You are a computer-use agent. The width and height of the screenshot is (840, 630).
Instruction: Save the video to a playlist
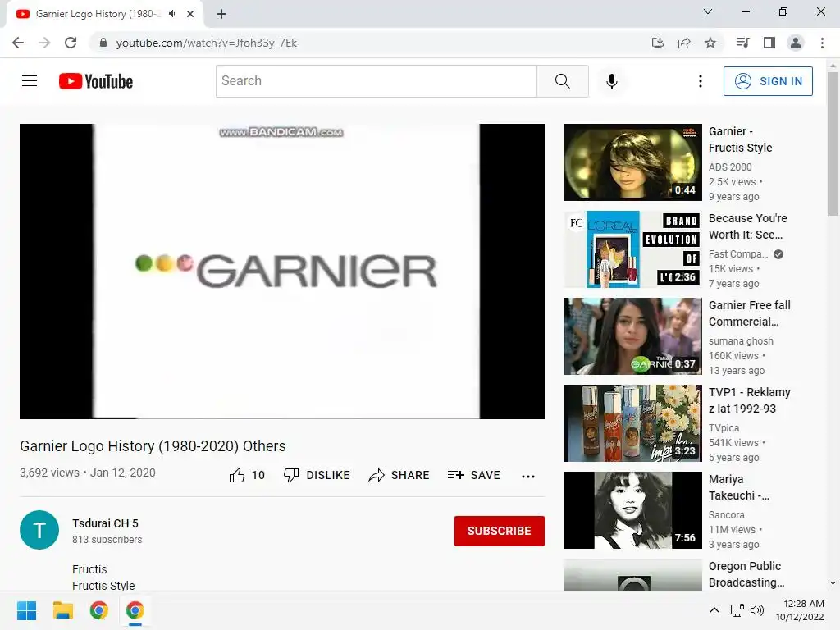[x=473, y=475]
